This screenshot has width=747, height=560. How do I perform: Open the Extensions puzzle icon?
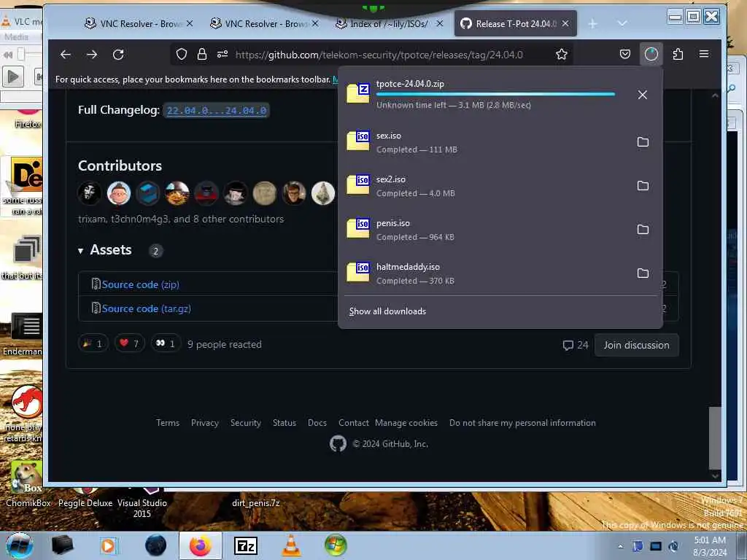(x=678, y=54)
